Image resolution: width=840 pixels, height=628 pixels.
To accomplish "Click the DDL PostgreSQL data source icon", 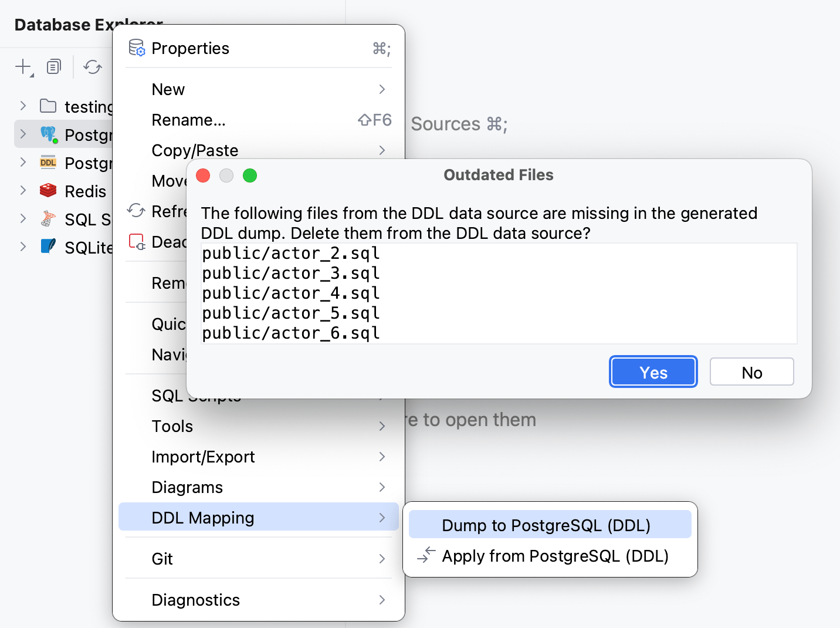I will tap(48, 163).
